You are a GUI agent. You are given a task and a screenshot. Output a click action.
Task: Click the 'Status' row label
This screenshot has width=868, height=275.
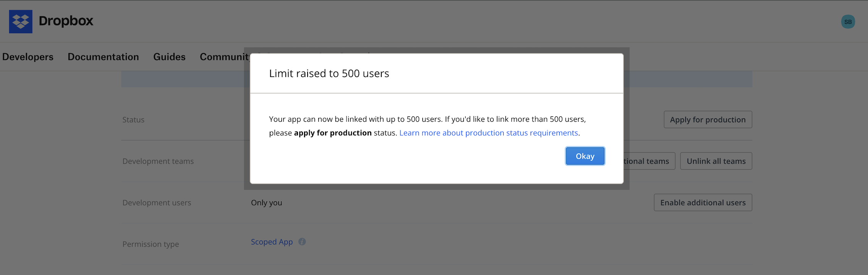pos(133,120)
